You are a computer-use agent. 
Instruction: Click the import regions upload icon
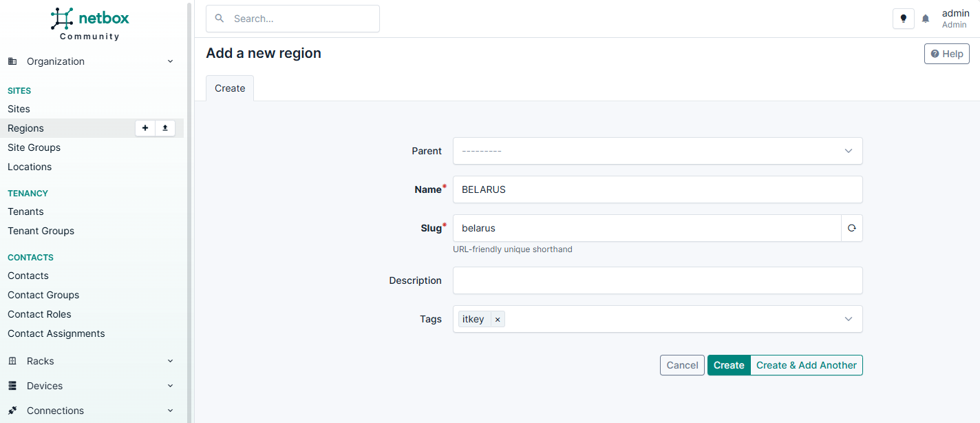click(x=165, y=128)
